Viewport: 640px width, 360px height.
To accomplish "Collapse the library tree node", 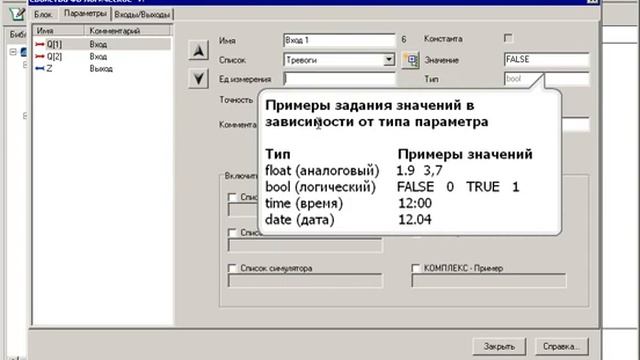I will coord(13,52).
